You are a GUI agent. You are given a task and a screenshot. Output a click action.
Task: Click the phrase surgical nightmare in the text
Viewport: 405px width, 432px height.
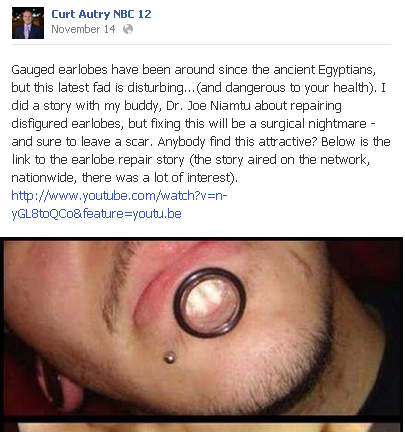tap(313, 124)
